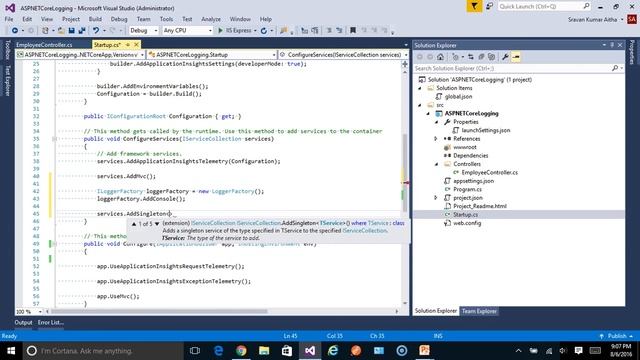
Task: Open the Tools menu
Action: click(166, 19)
